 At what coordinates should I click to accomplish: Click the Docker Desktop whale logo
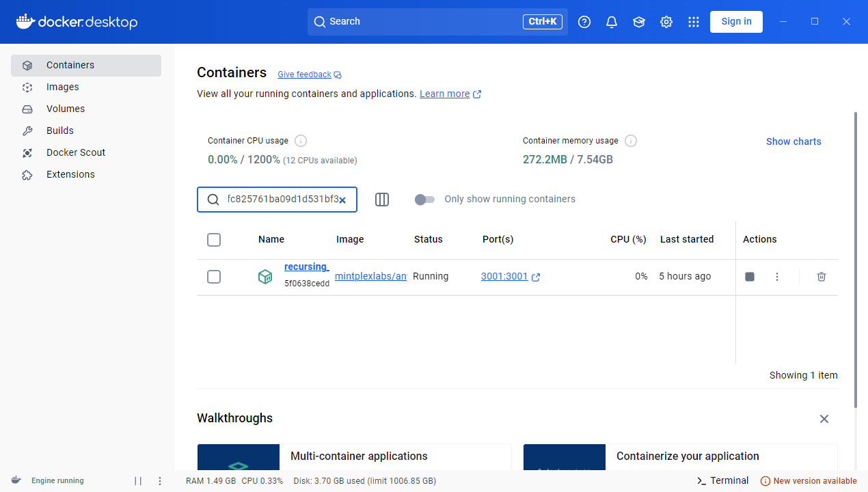[77, 22]
